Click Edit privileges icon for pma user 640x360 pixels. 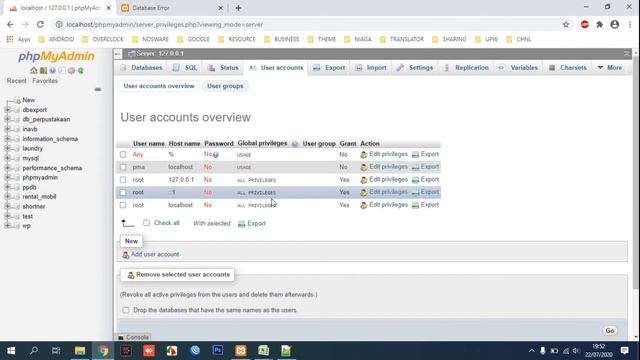point(364,167)
